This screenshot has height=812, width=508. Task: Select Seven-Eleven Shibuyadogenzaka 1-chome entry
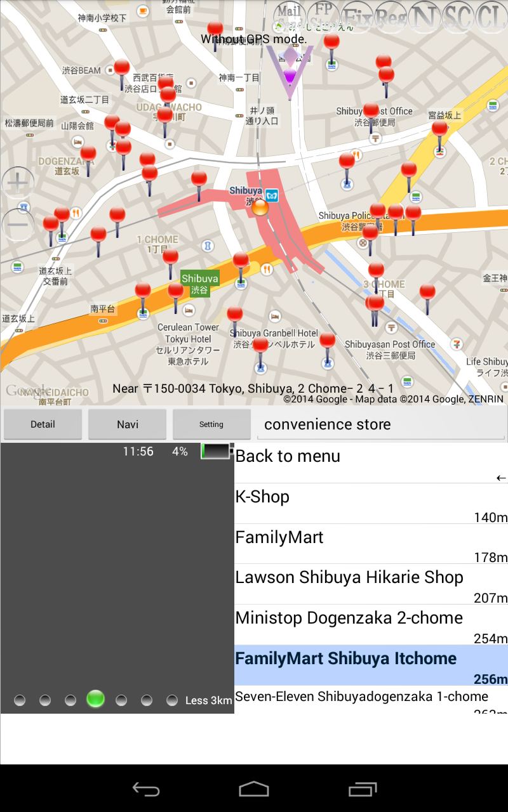(371, 700)
